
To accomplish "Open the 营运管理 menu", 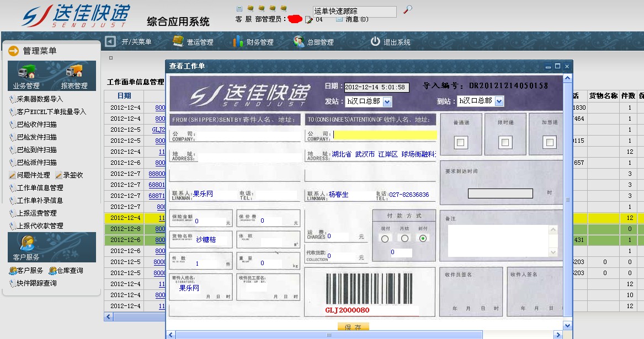I will 193,42.
